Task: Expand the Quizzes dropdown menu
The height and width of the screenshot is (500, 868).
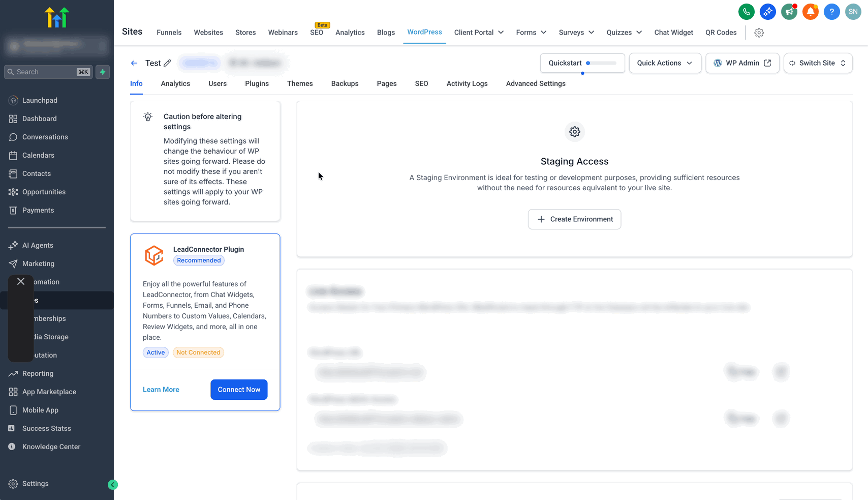Action: [x=624, y=33]
